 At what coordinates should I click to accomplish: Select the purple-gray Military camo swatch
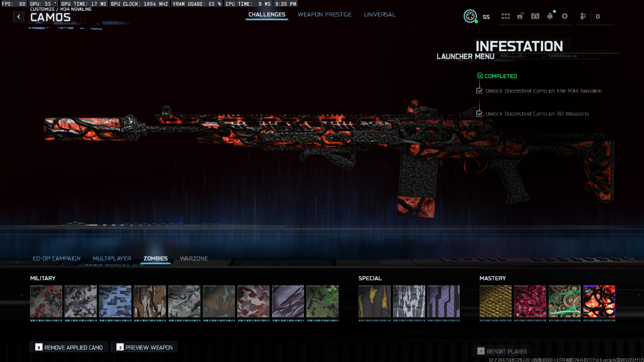pos(81,302)
